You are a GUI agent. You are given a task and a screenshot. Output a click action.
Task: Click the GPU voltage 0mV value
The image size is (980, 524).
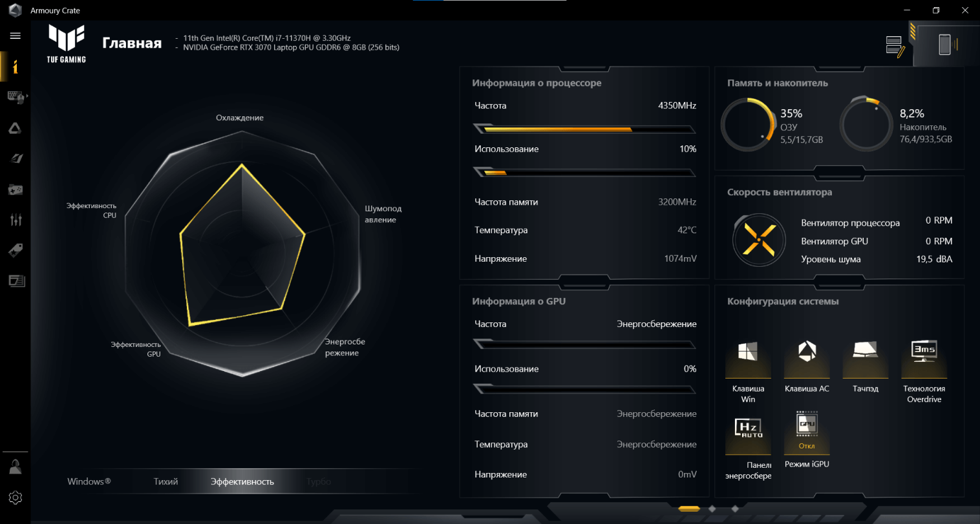pyautogui.click(x=687, y=474)
